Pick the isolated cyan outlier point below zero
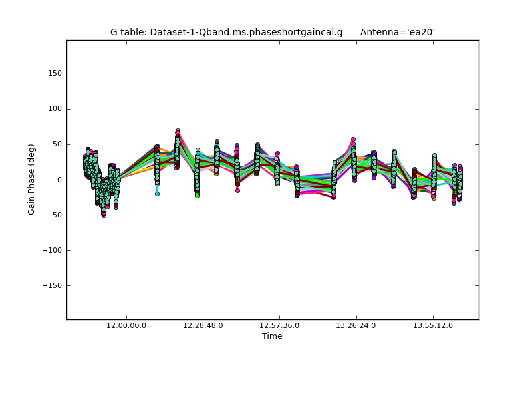Viewport: 532px width, 399px height. [157, 194]
